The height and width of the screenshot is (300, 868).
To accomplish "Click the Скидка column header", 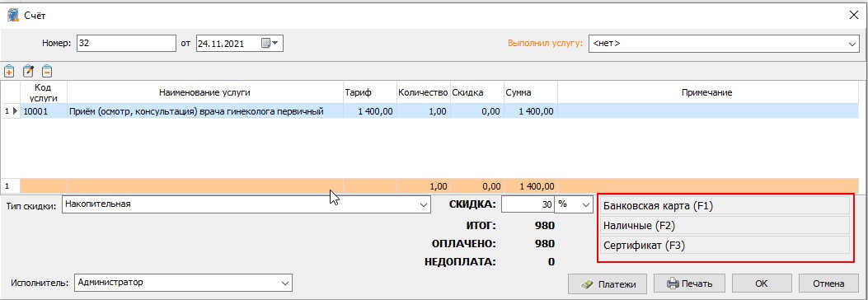I will coord(476,92).
